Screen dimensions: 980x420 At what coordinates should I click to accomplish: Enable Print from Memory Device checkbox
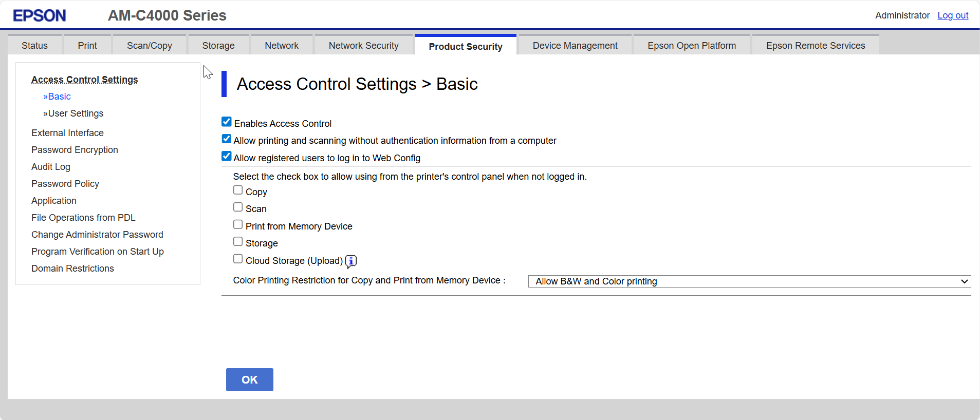[x=238, y=224]
